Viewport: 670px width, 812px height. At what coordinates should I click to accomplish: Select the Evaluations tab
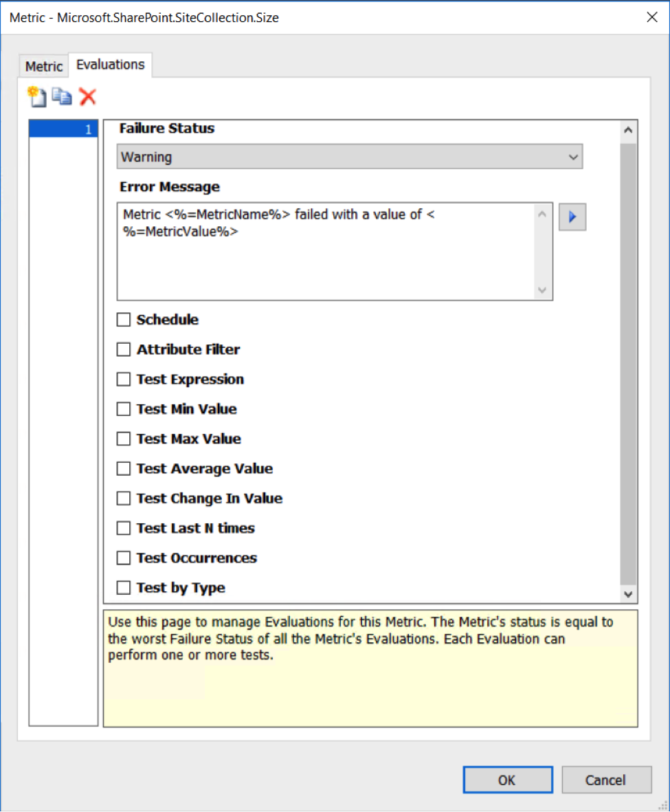pyautogui.click(x=110, y=65)
